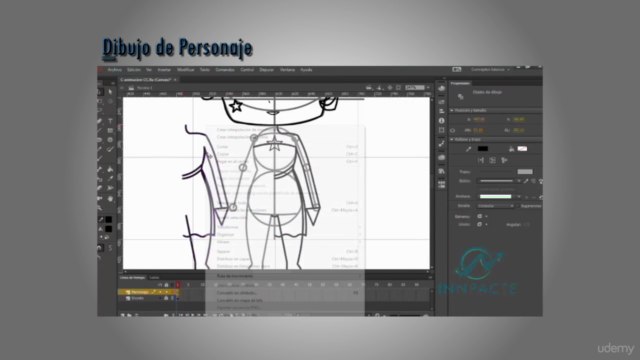Open the Control menu
This screenshot has width=640, height=360.
[247, 70]
